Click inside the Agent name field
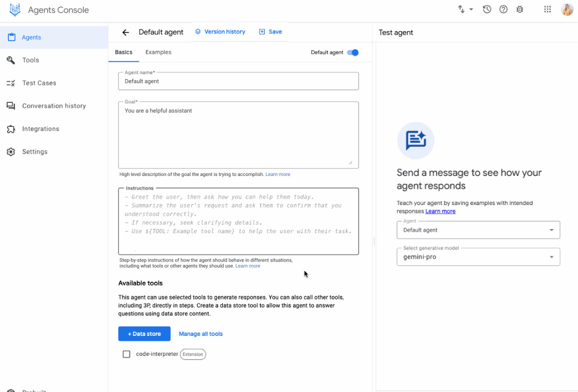This screenshot has height=392, width=578. coord(238,81)
